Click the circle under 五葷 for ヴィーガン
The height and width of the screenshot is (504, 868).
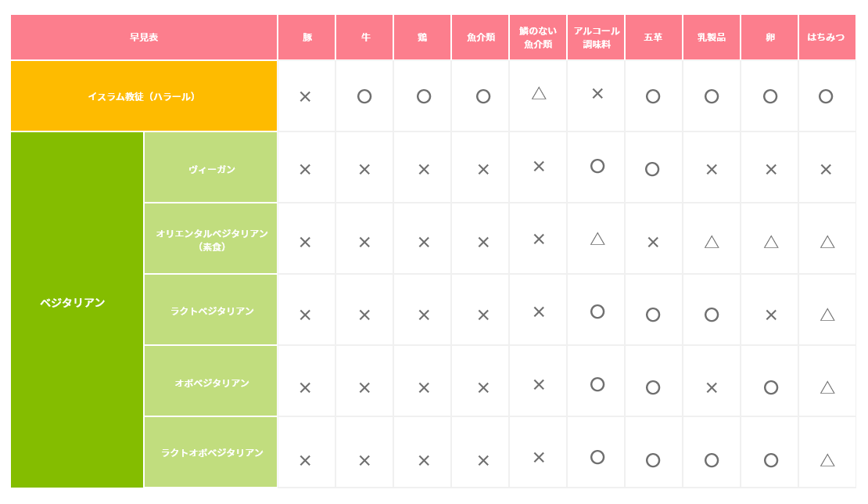[652, 169]
